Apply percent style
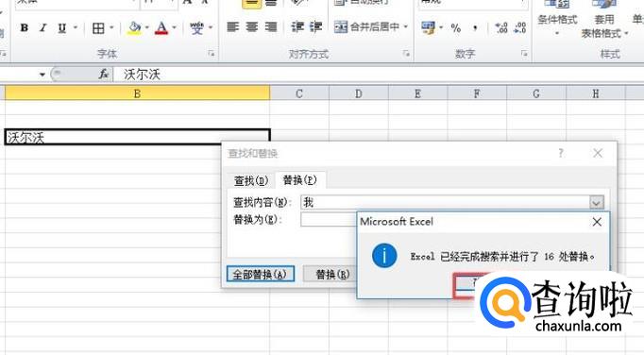 tap(455, 28)
